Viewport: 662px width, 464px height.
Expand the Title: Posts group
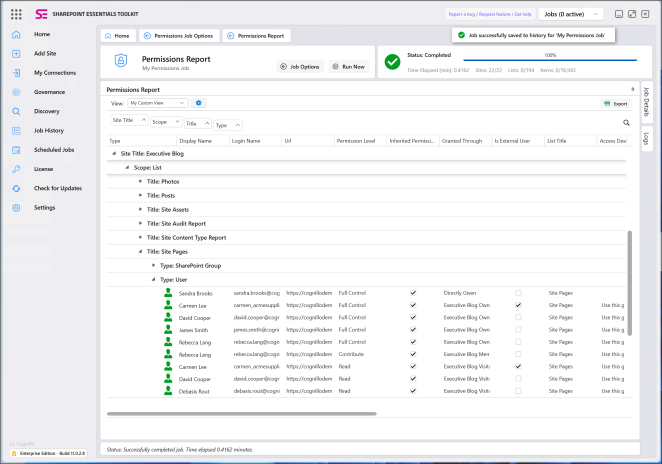[x=140, y=195]
